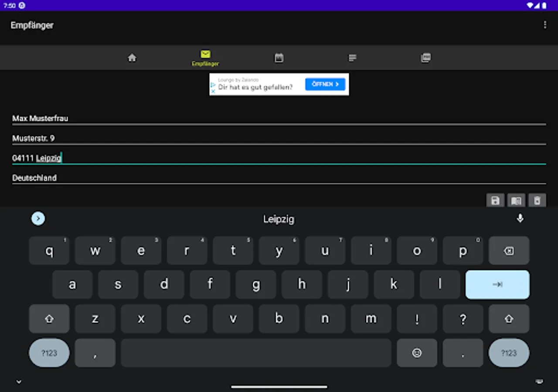558x392 pixels.
Task: Tap the comma key
Action: [95, 353]
